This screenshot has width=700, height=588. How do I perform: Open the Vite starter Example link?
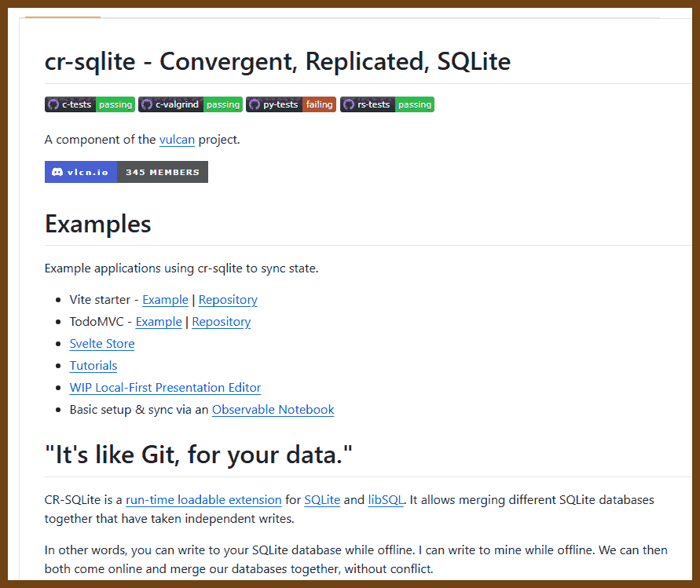165,300
